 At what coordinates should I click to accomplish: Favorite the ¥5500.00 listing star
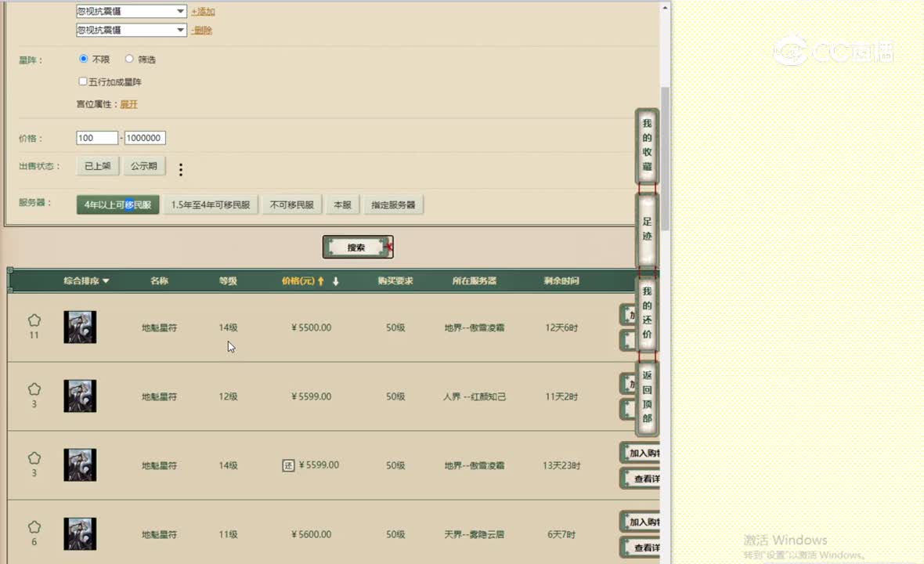point(34,320)
